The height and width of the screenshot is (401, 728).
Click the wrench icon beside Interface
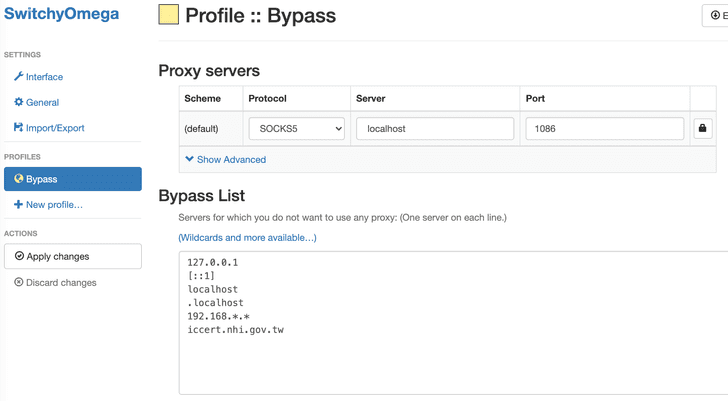[18, 77]
